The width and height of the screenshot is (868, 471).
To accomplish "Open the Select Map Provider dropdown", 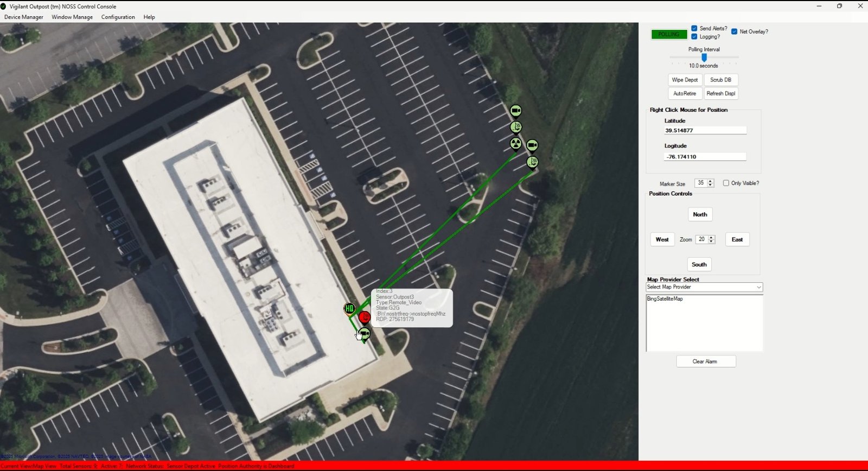I will [704, 287].
